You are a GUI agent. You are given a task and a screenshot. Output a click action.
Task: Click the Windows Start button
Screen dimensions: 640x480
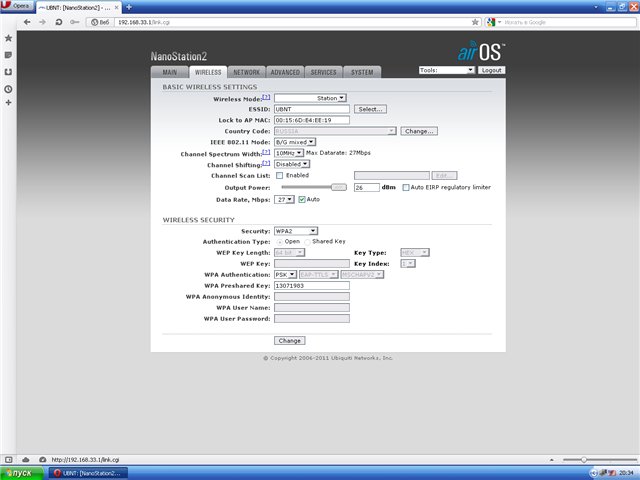pos(22,473)
